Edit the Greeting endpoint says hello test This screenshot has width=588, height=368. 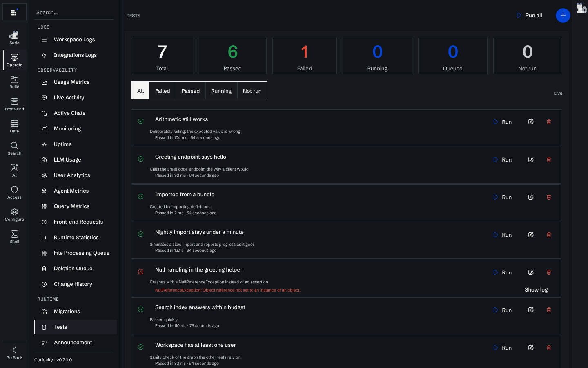point(531,159)
